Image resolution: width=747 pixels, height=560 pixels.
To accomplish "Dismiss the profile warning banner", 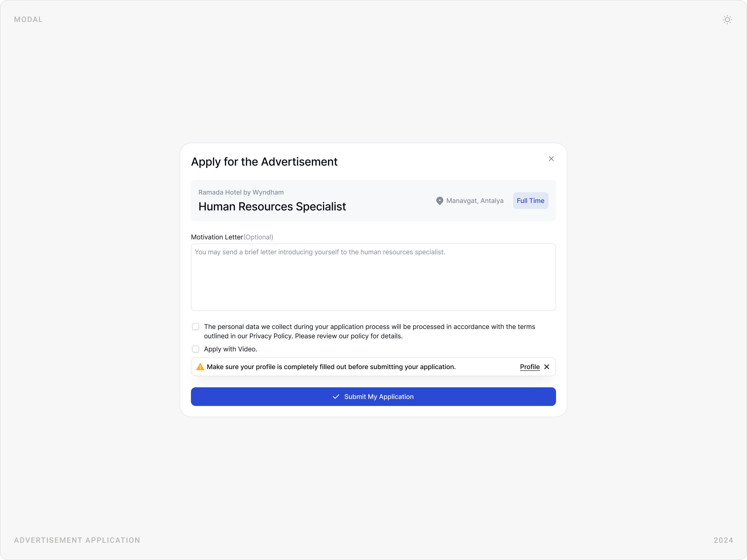I will pyautogui.click(x=547, y=367).
